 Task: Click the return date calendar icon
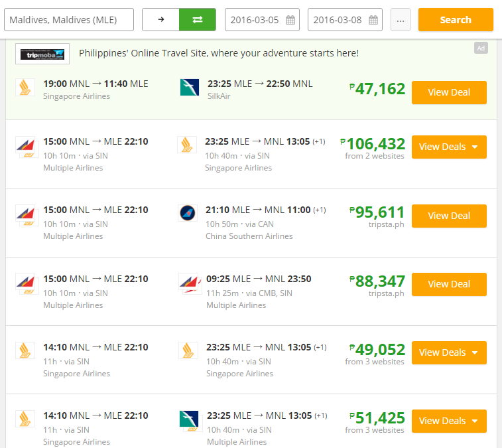point(373,20)
